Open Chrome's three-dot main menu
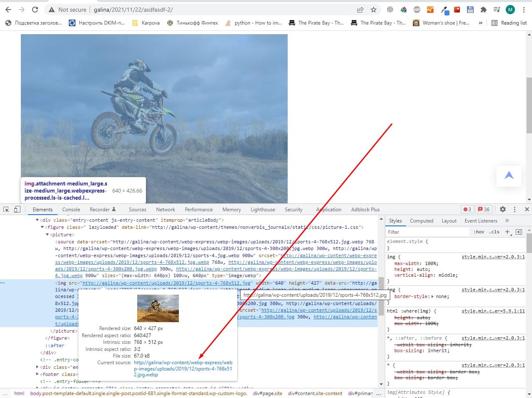This screenshot has height=398, width=532. coord(524,10)
